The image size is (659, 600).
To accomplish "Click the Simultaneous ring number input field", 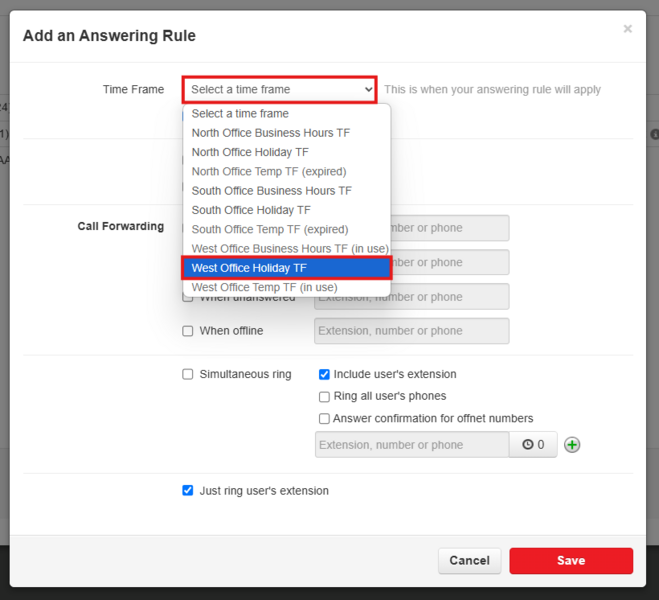I will pyautogui.click(x=411, y=445).
